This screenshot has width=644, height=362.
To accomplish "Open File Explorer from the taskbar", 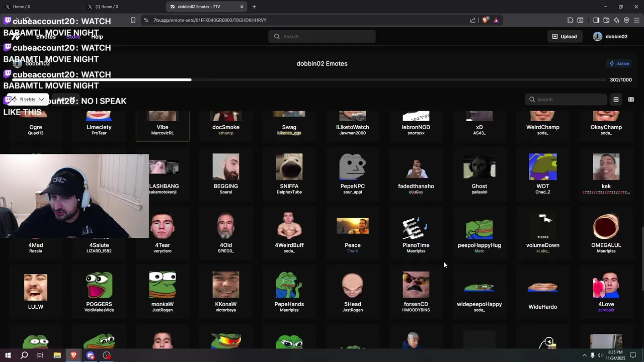I will click(57, 355).
